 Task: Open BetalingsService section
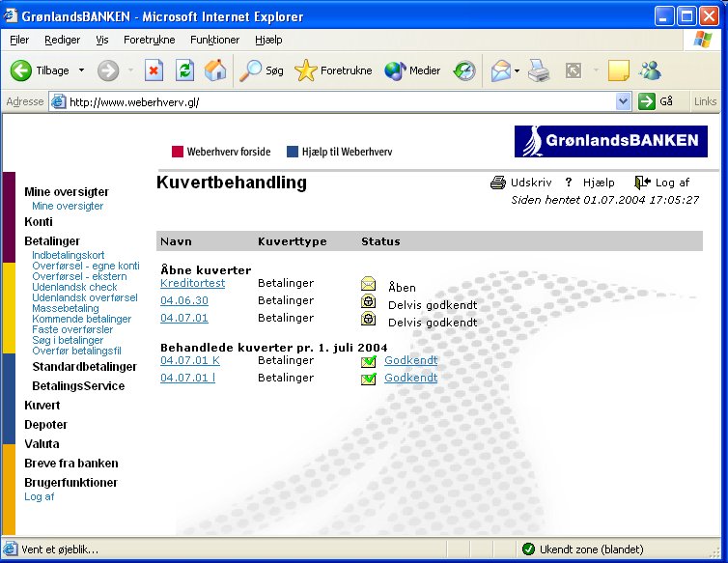(x=78, y=386)
